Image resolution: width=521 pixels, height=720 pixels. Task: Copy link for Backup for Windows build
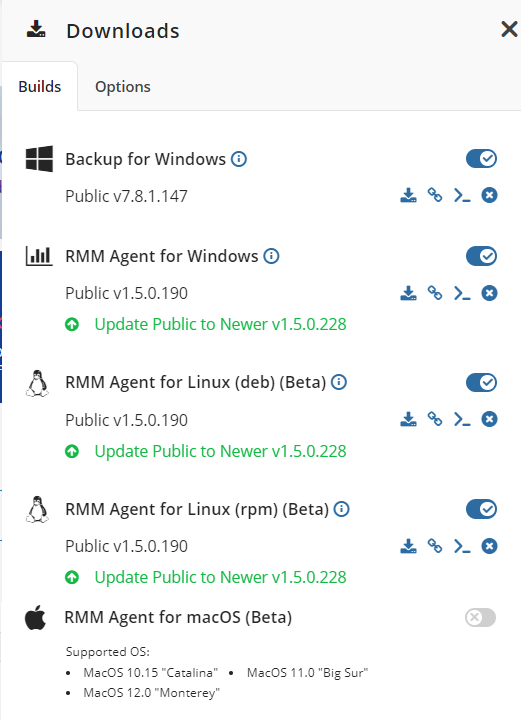(x=435, y=195)
